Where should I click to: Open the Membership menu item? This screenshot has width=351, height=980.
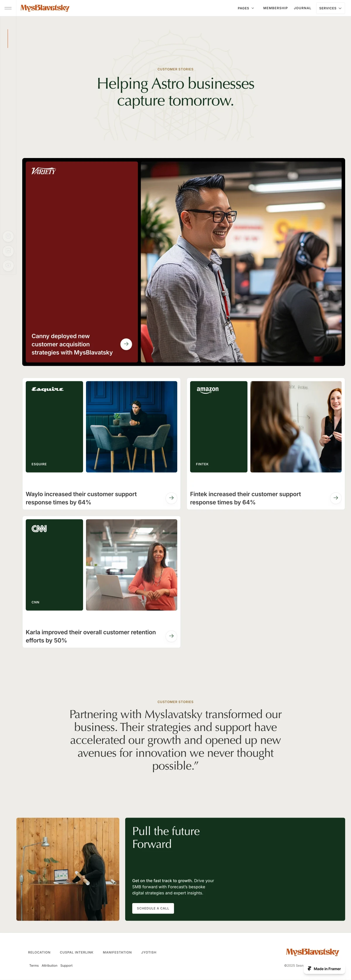[275, 8]
